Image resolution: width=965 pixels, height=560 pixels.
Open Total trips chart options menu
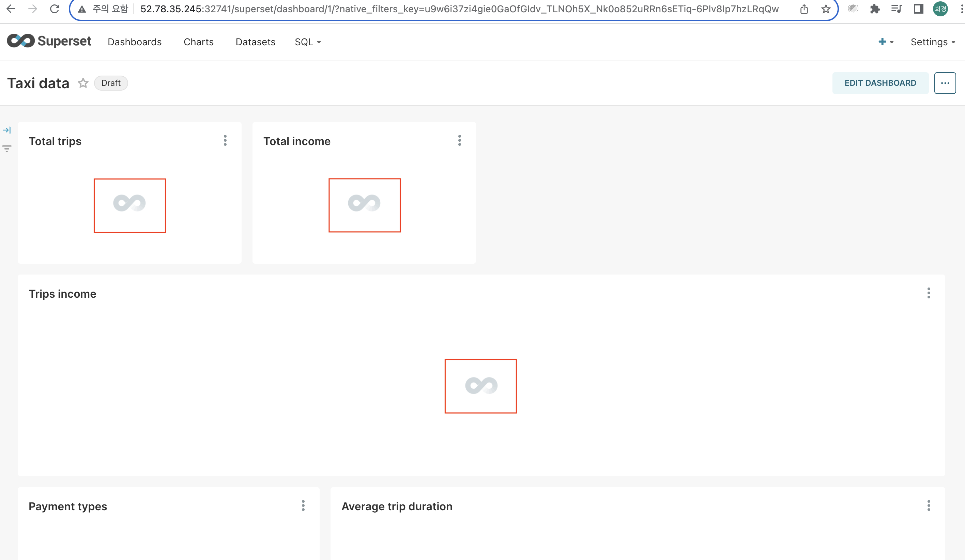225,140
